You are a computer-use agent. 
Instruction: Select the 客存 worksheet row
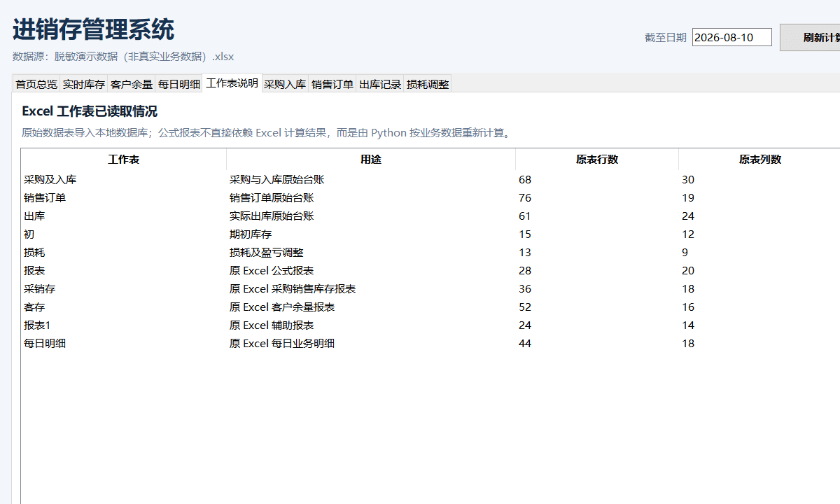(x=430, y=307)
